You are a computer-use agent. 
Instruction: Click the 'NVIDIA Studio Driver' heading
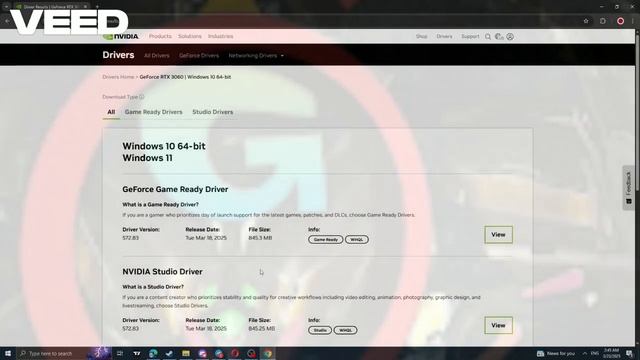click(x=162, y=272)
